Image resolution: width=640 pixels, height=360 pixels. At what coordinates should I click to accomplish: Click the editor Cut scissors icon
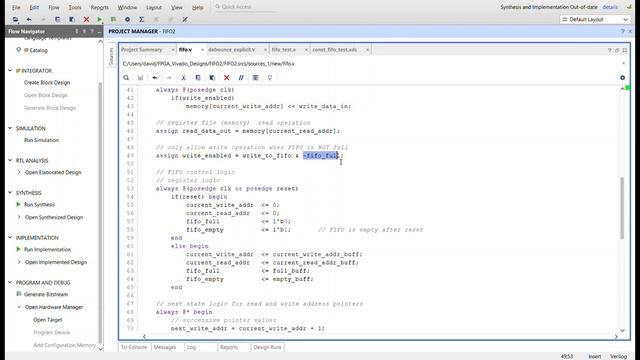tap(184, 78)
